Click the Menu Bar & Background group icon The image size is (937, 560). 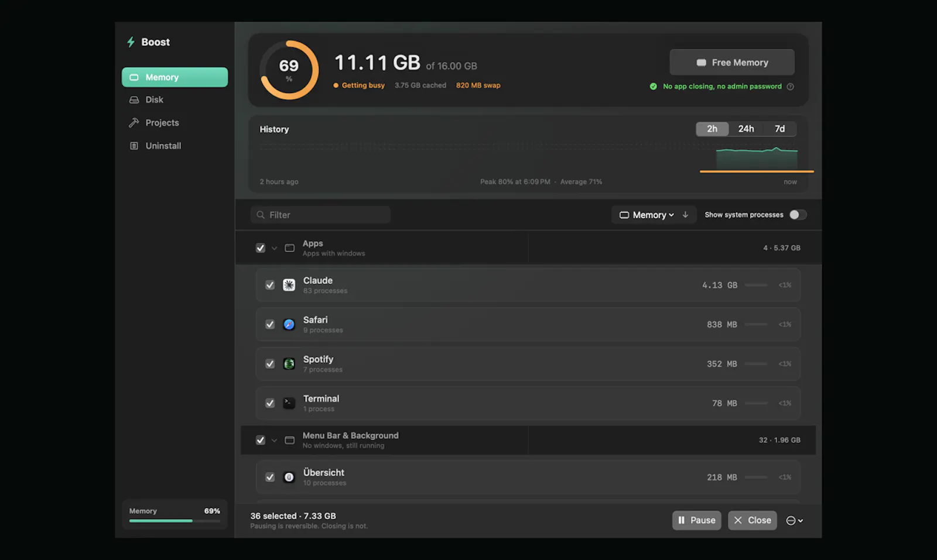coord(289,440)
